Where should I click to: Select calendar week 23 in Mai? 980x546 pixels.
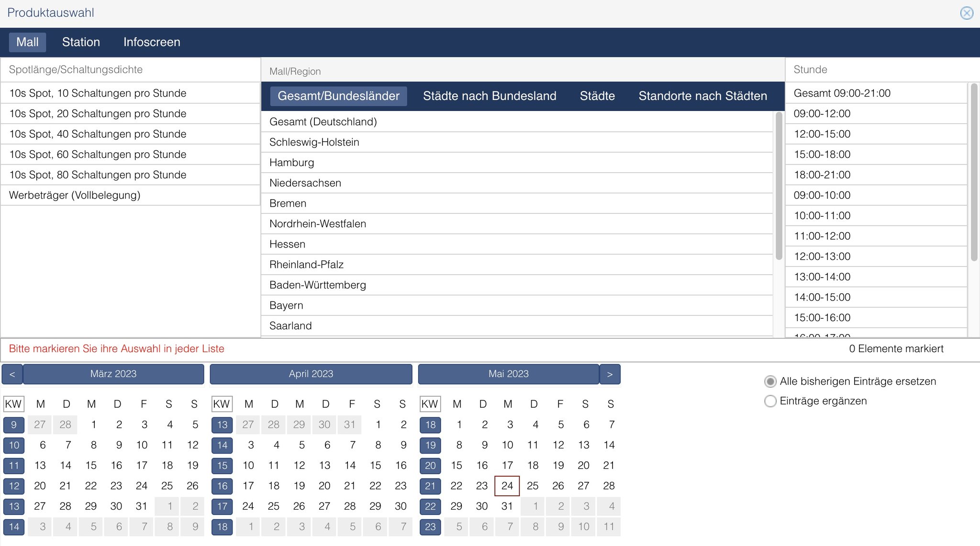click(430, 527)
